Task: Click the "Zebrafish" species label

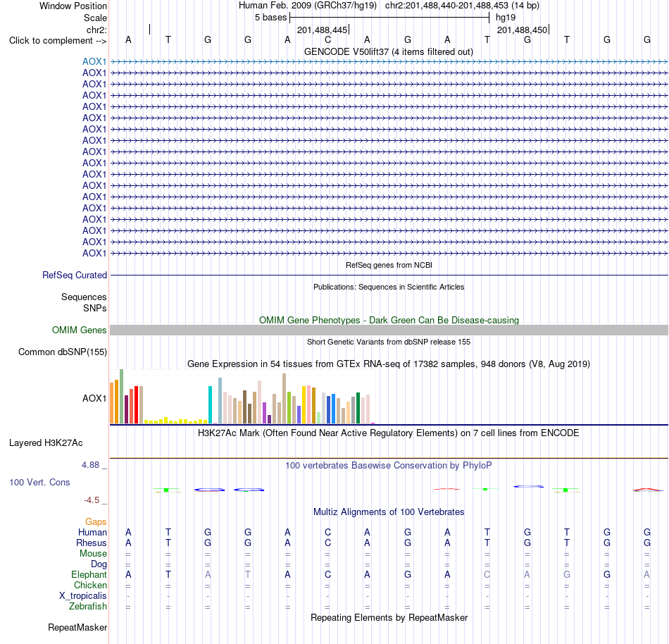Action: pos(88,607)
